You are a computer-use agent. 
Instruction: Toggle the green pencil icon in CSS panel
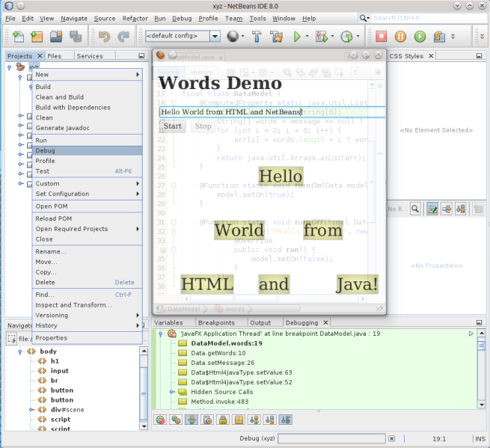[x=432, y=209]
